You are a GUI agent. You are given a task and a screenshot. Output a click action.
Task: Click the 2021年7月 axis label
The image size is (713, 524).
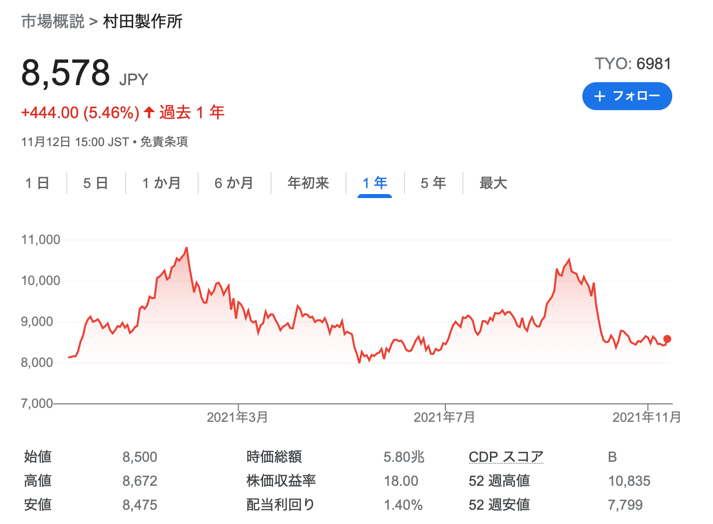click(x=444, y=417)
